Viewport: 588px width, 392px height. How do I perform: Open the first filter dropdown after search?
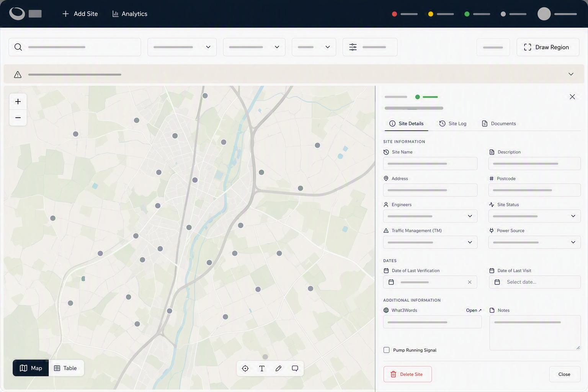[x=182, y=47]
